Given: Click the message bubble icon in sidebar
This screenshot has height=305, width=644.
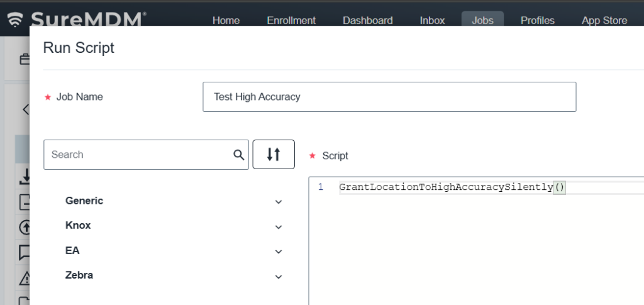Looking at the screenshot, I should [25, 252].
